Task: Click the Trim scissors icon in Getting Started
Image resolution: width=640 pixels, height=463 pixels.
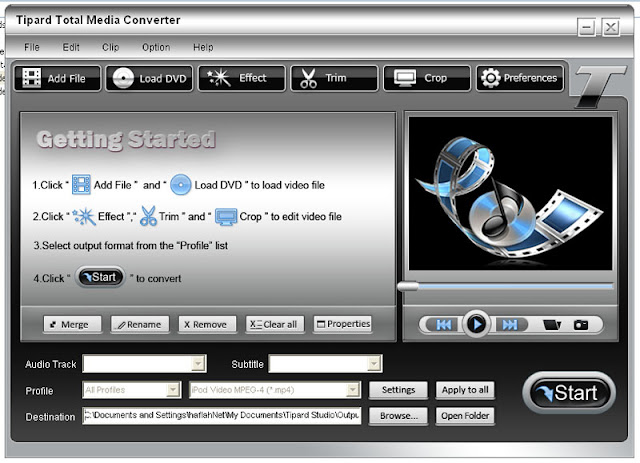Action: [148, 216]
